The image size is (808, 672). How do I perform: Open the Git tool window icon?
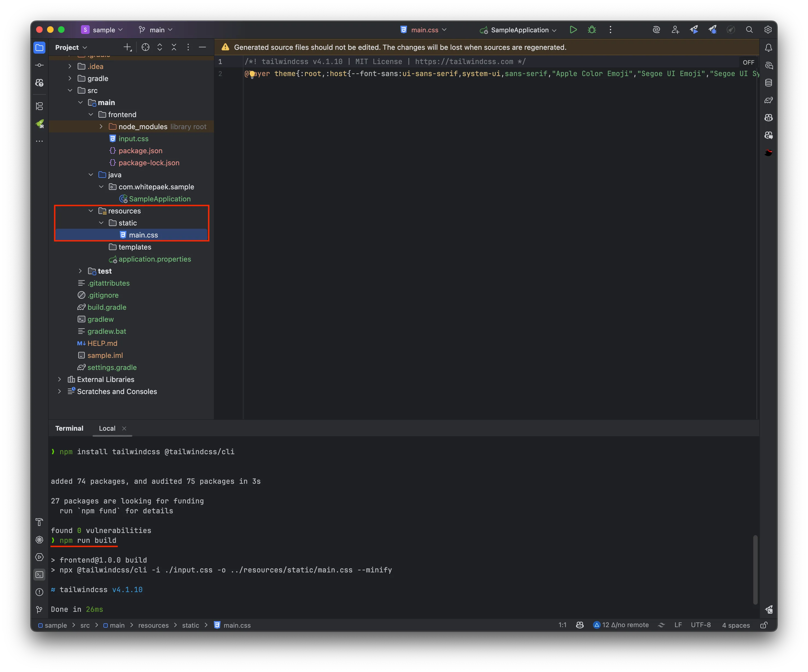(x=39, y=610)
